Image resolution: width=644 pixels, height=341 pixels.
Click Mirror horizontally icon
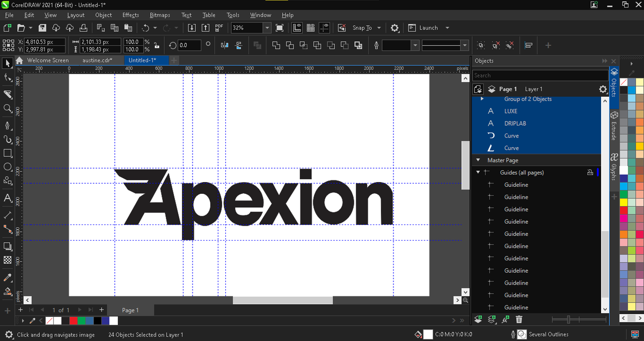click(x=224, y=46)
